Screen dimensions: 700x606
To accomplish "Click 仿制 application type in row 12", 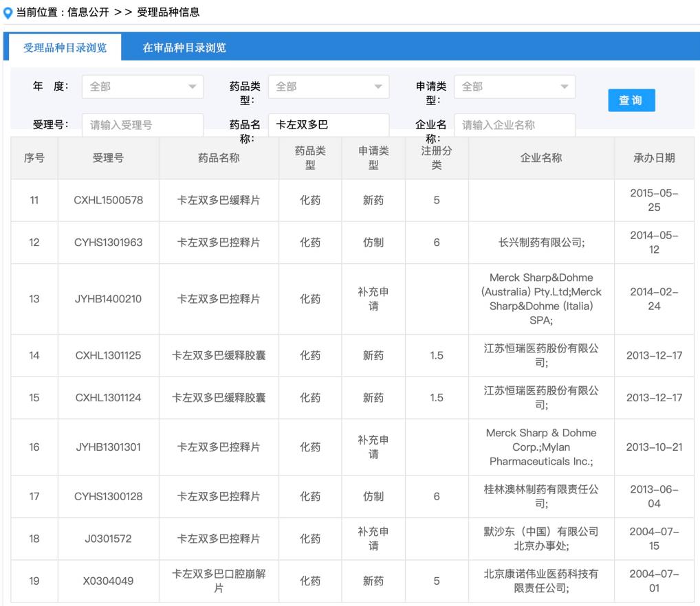I will coord(373,243).
